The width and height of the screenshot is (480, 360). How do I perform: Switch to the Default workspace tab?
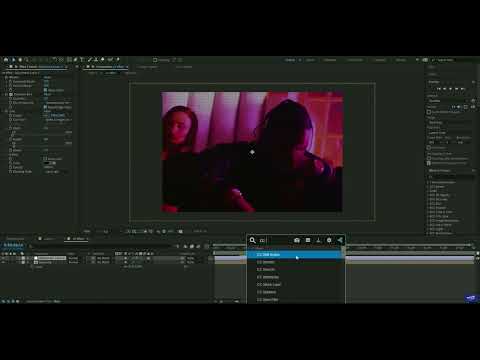(290, 60)
